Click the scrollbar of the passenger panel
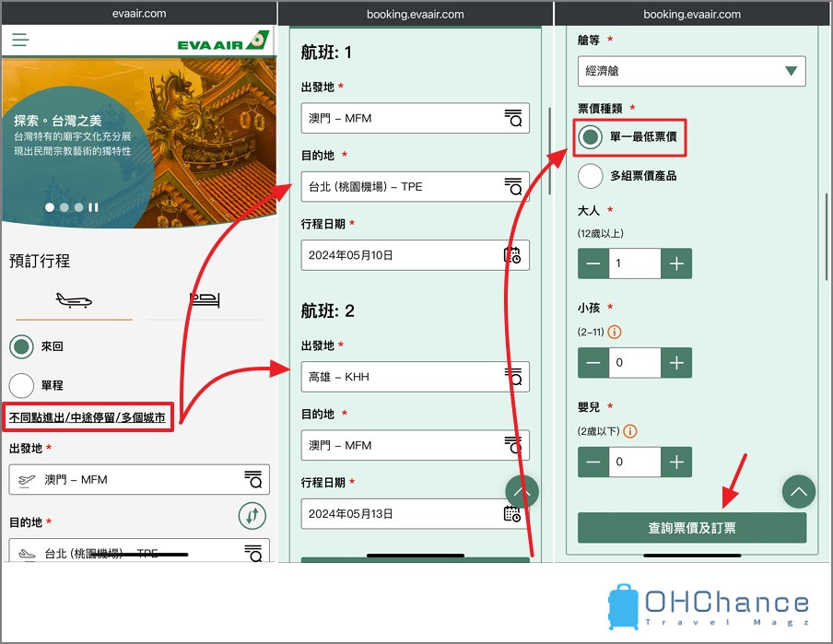This screenshot has height=644, width=833. point(827,237)
